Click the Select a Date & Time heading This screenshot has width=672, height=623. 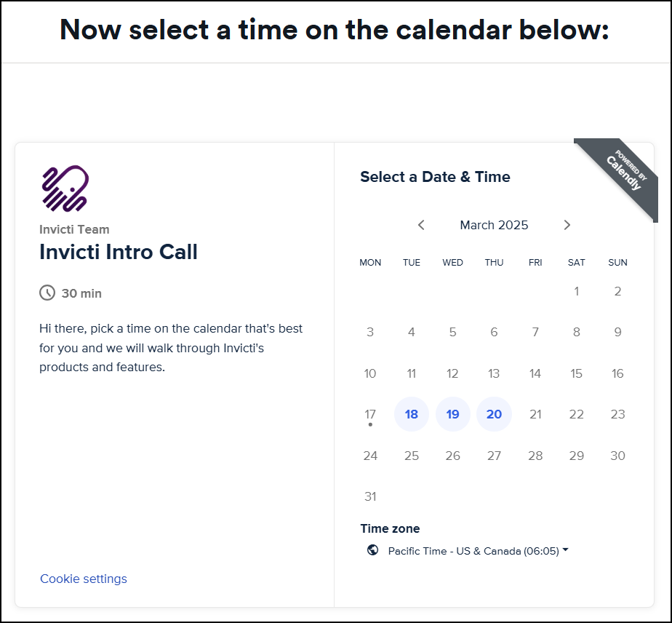pyautogui.click(x=435, y=177)
